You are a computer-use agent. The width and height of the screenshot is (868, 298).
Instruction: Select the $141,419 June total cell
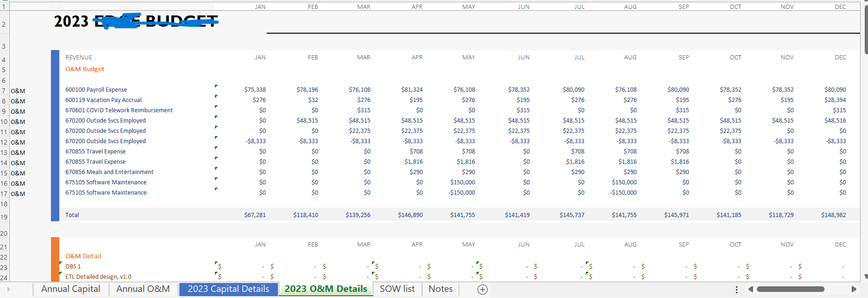[x=517, y=215]
